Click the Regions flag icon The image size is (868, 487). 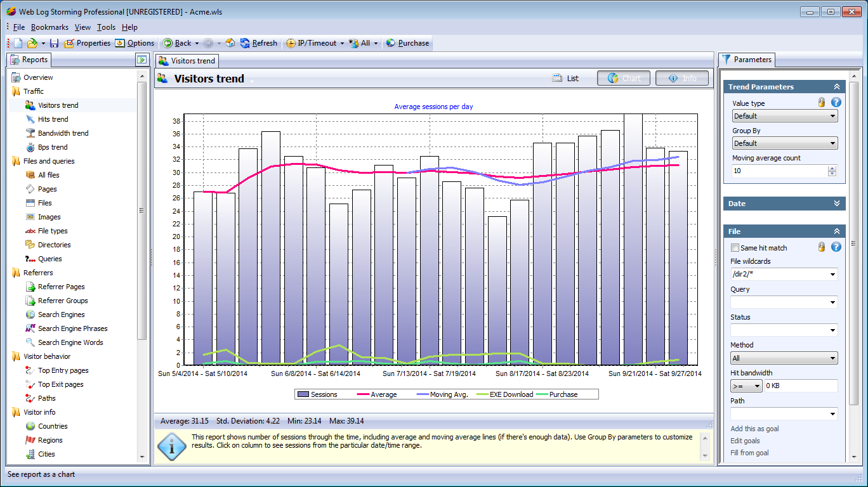[30, 440]
